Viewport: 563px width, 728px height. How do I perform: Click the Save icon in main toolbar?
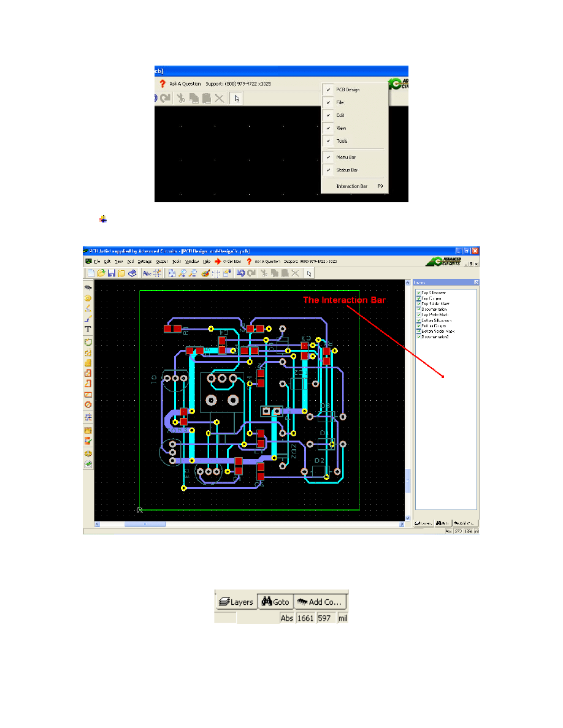[112, 273]
